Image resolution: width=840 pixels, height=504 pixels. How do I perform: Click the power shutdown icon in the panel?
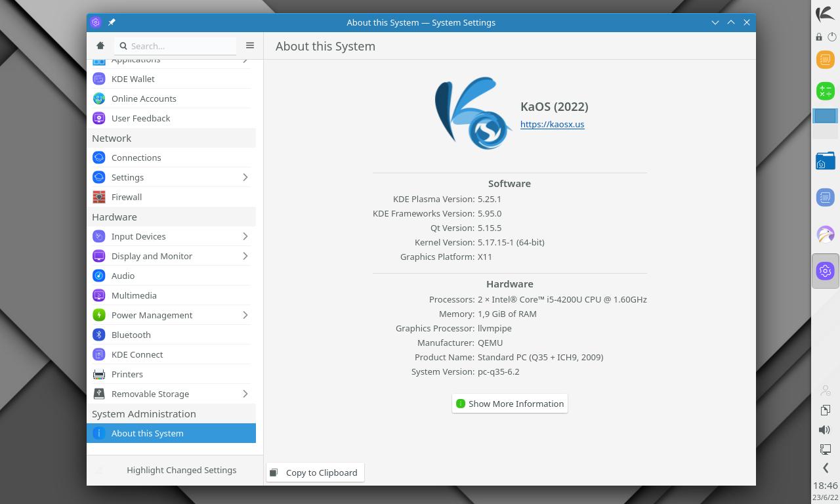tap(832, 37)
